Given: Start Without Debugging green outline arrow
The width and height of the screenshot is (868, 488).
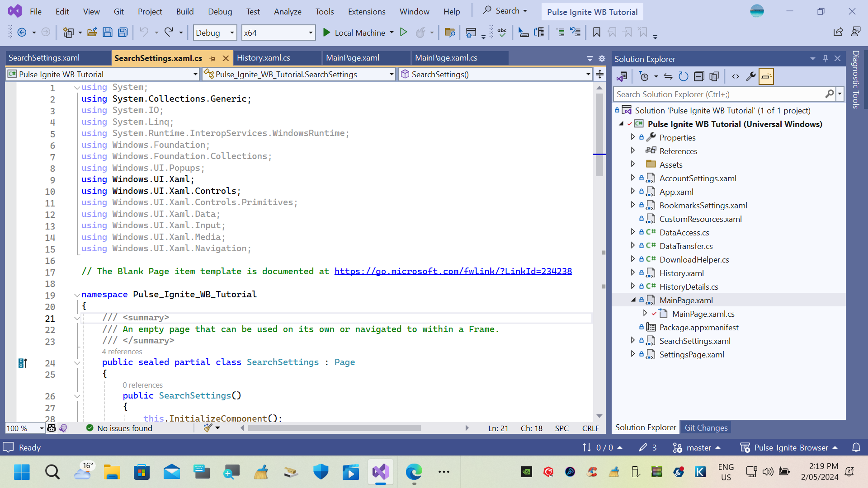Looking at the screenshot, I should (403, 33).
